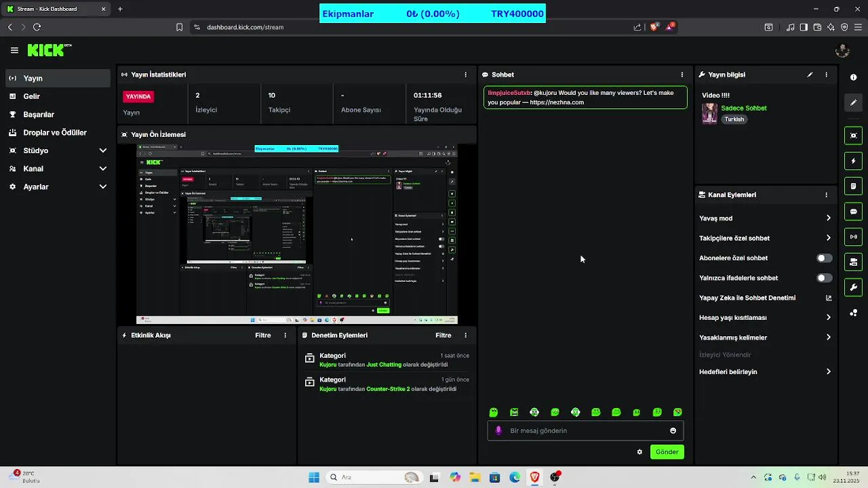Toggle Abonelere özel sohbet switch
Viewport: 868px width, 488px height.
(824, 258)
